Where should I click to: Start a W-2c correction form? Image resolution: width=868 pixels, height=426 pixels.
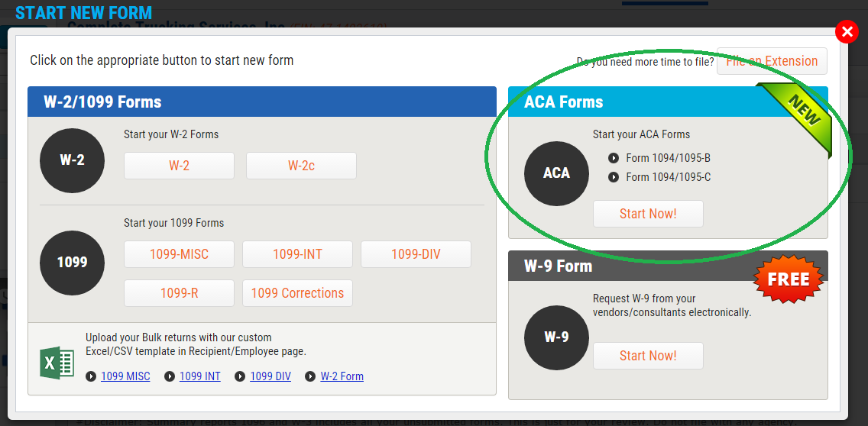(x=301, y=166)
